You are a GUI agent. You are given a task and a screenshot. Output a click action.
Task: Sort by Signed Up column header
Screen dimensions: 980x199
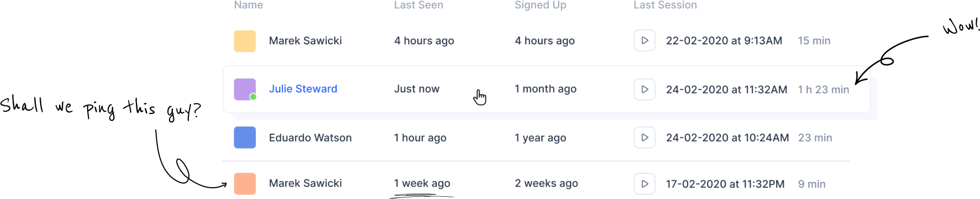coord(540,5)
